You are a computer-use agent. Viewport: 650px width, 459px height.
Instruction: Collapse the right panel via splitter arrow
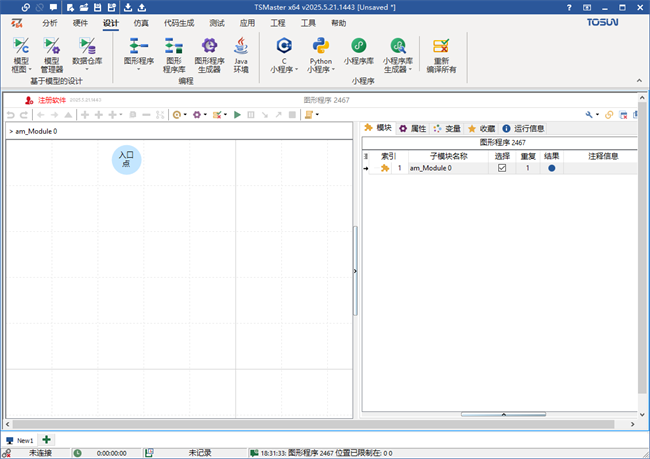[355, 270]
